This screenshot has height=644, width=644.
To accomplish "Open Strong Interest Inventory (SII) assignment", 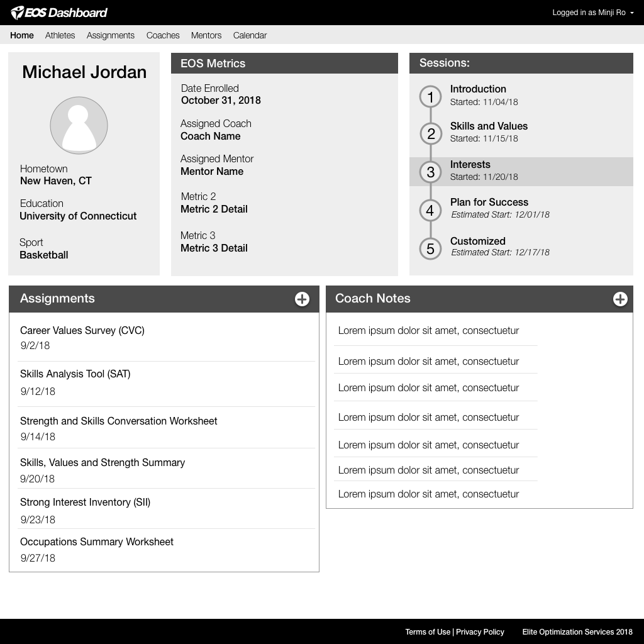I will pos(85,502).
